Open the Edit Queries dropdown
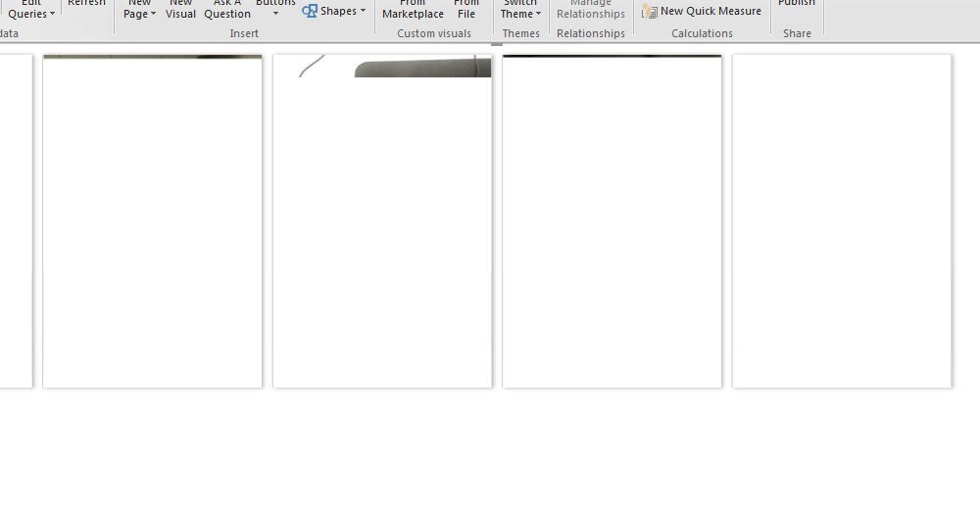 pyautogui.click(x=31, y=10)
